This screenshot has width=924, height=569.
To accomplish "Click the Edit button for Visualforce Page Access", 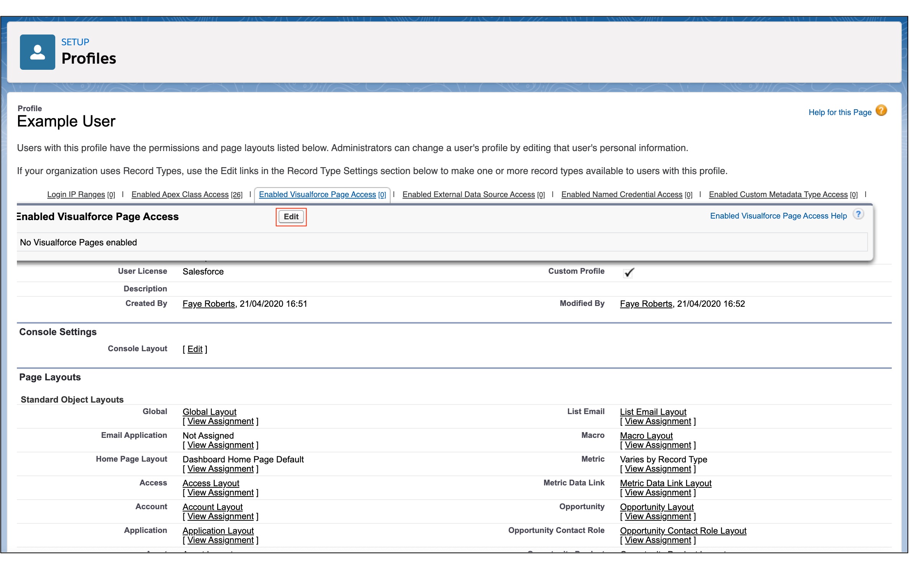I will (x=291, y=217).
